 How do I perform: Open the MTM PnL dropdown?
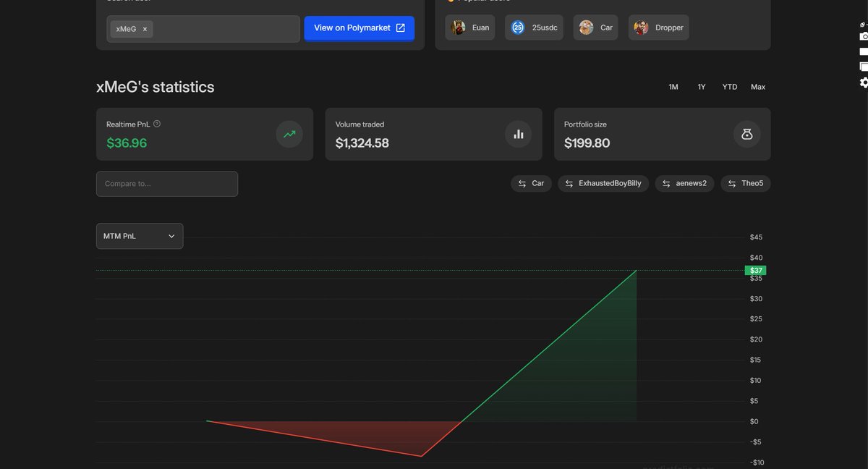pos(140,236)
